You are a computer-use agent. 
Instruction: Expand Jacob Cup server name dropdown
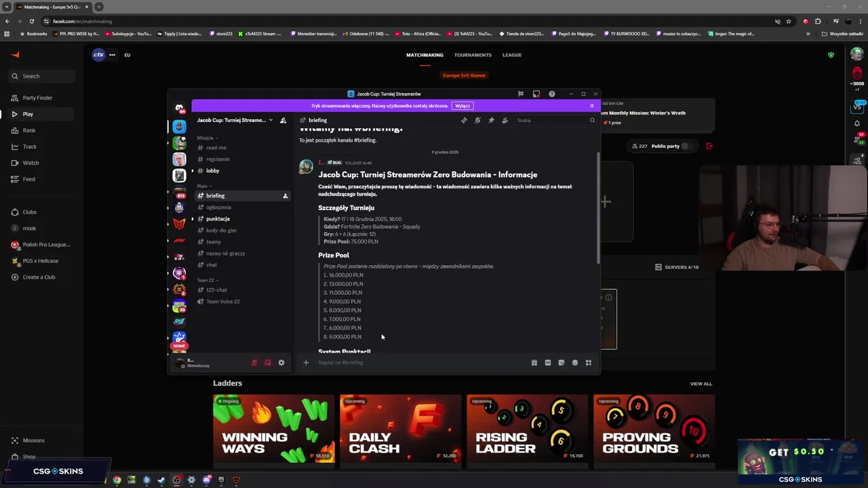[271, 120]
